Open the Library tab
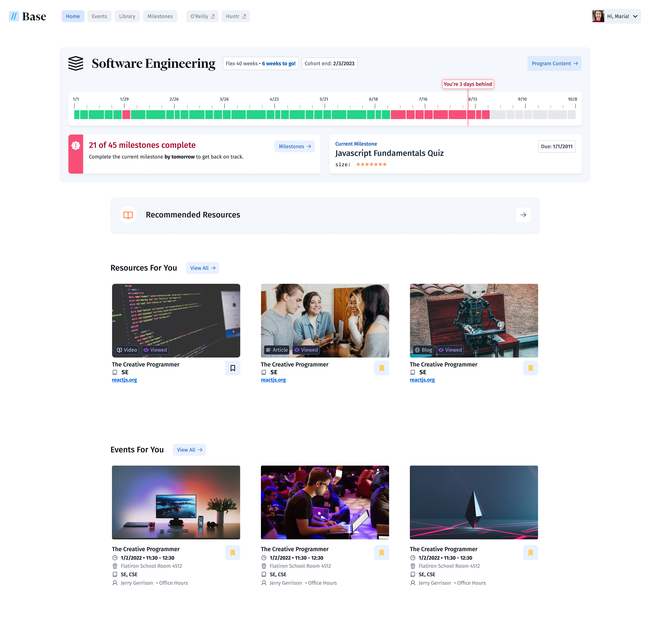 pyautogui.click(x=127, y=16)
